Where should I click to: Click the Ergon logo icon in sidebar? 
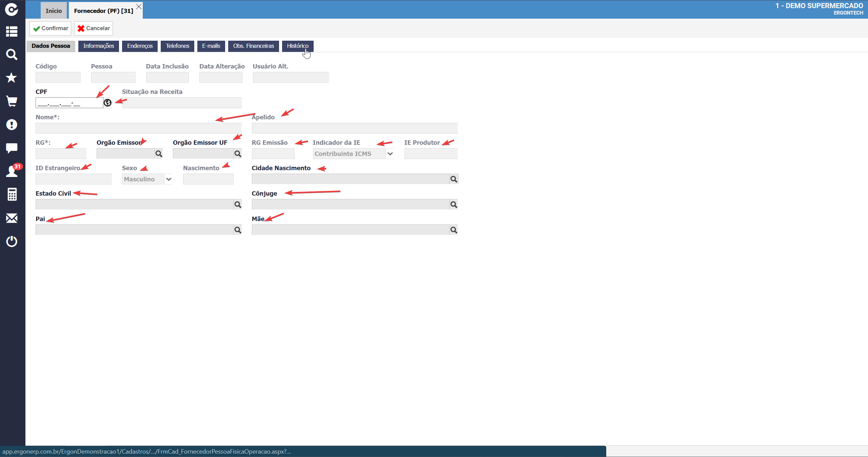(x=12, y=9)
